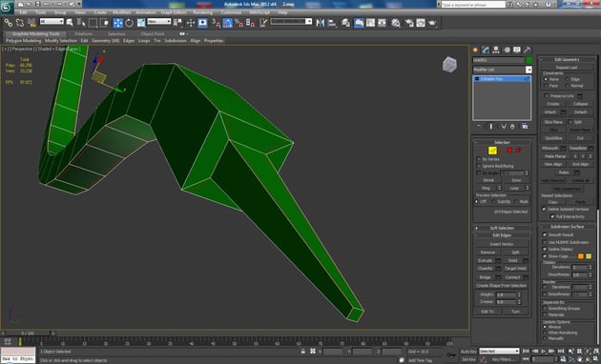The width and height of the screenshot is (601, 364).
Task: Click the Chamfer button
Action: [486, 269]
